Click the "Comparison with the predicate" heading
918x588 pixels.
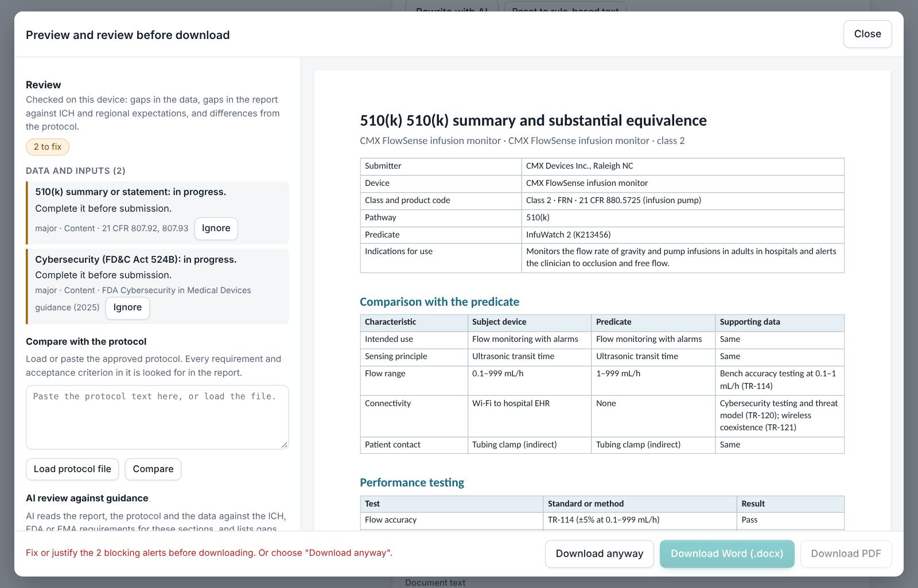coord(439,302)
